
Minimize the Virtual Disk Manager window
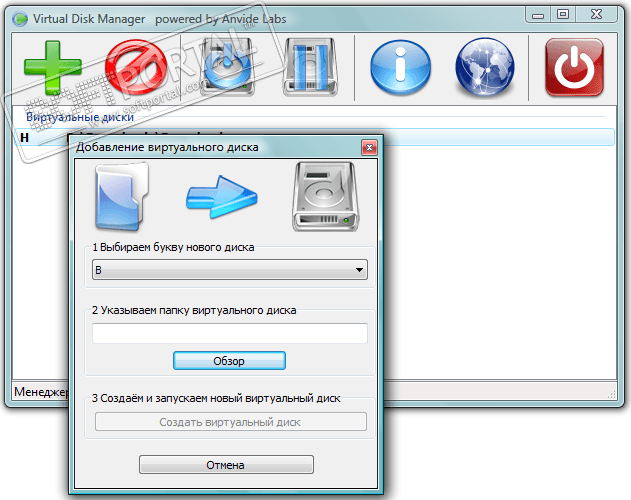pos(538,15)
